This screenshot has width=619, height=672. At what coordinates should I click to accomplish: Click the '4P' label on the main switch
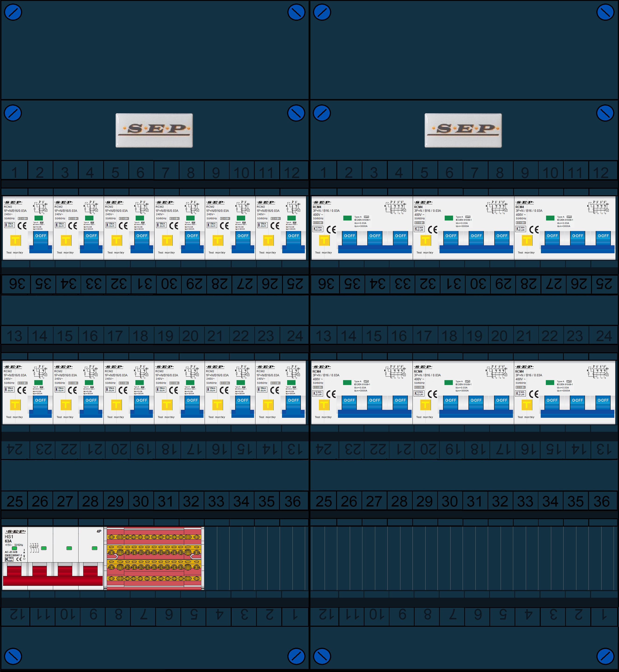[99, 531]
